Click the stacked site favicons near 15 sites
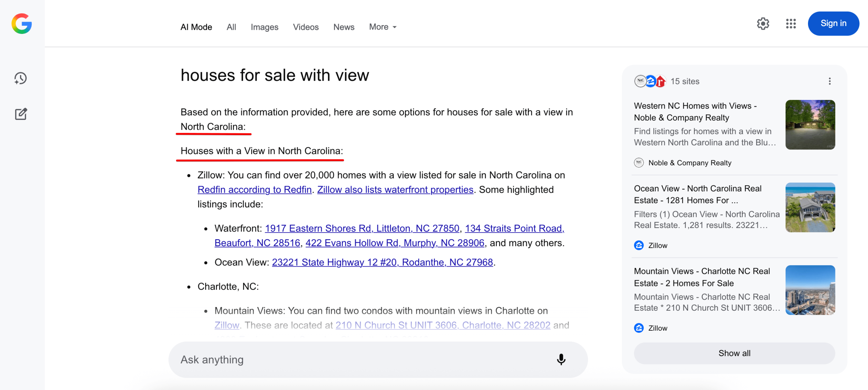The image size is (868, 390). click(x=650, y=81)
